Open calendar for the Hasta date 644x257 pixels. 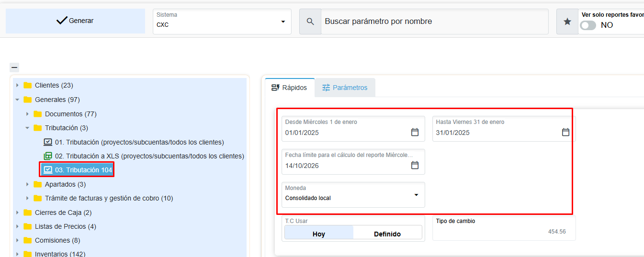pos(565,132)
